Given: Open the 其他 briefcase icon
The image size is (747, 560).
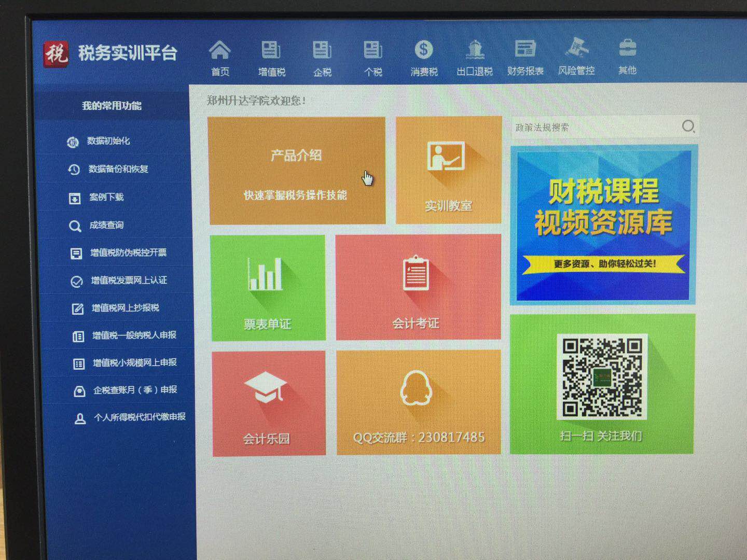Looking at the screenshot, I should click(x=627, y=48).
